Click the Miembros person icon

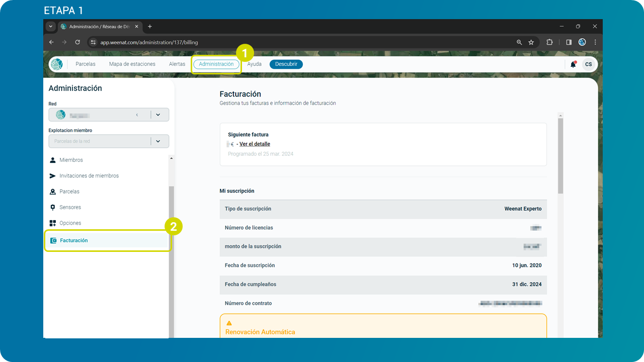pyautogui.click(x=53, y=160)
